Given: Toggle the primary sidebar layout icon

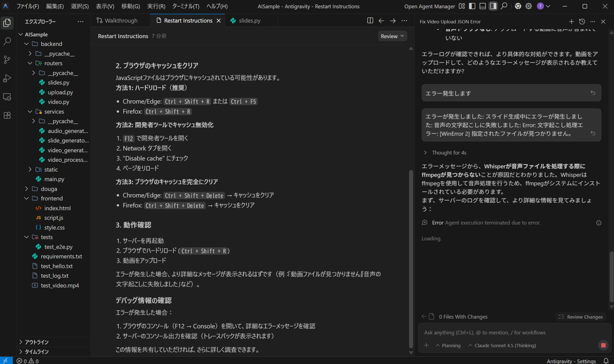Looking at the screenshot, I should [x=472, y=6].
